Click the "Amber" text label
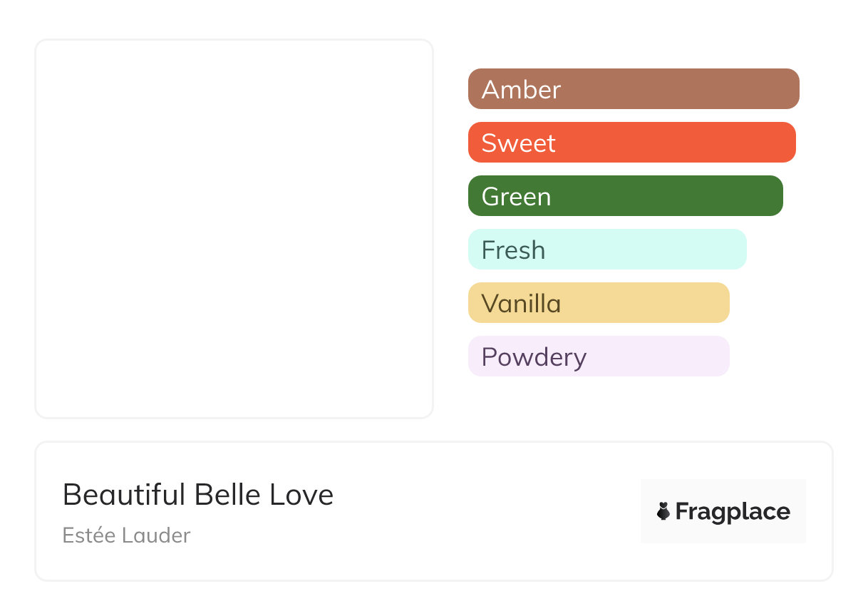Screen dimensions: 868x616 521,90
